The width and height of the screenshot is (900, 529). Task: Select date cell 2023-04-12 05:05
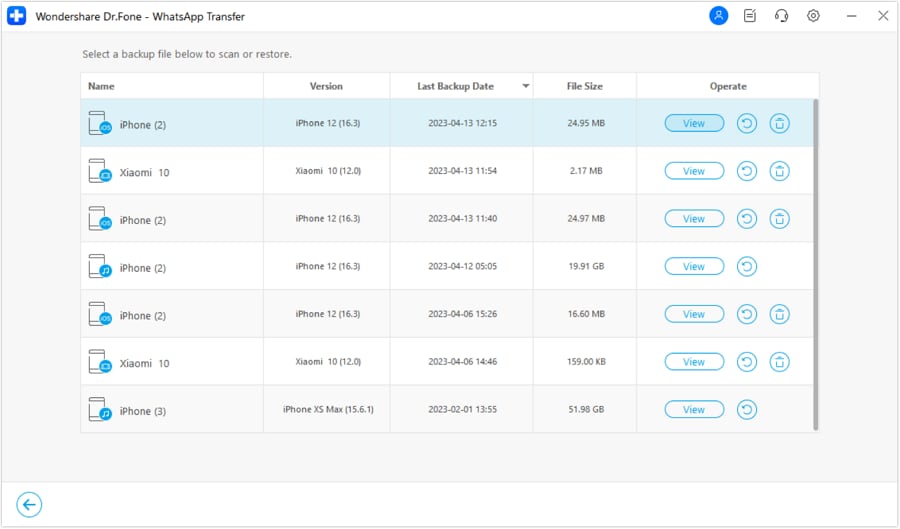coord(462,266)
